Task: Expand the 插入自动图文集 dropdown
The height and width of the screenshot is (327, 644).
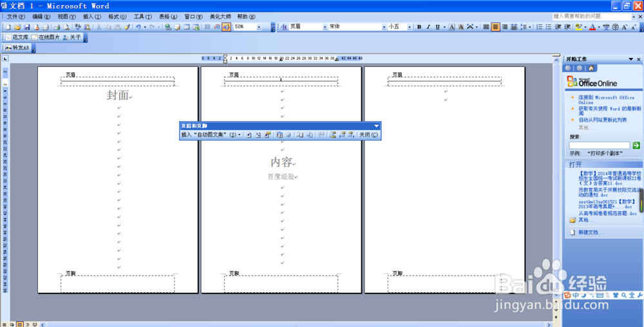Action: click(x=239, y=135)
